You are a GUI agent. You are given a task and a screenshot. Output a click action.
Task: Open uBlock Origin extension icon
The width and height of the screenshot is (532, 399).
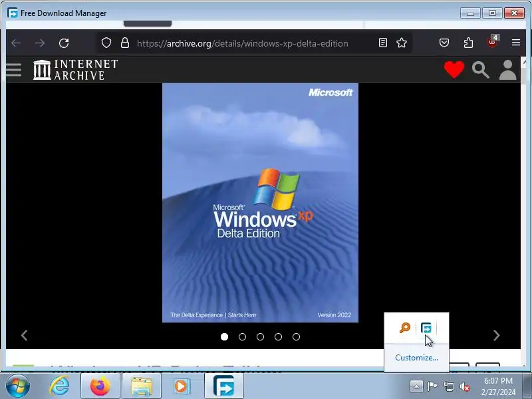pyautogui.click(x=492, y=42)
